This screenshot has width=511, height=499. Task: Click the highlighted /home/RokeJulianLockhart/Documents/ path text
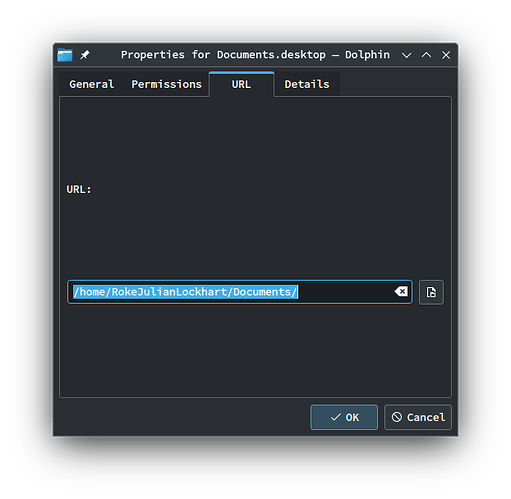[x=185, y=292]
